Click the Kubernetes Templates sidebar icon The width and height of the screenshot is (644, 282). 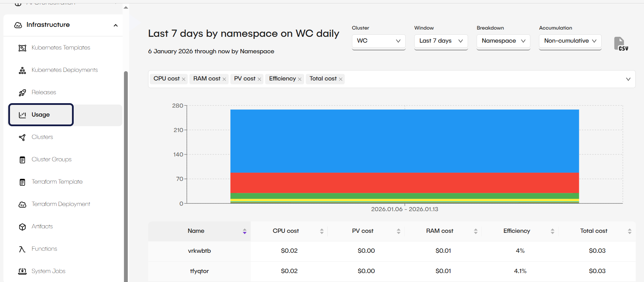pos(22,48)
